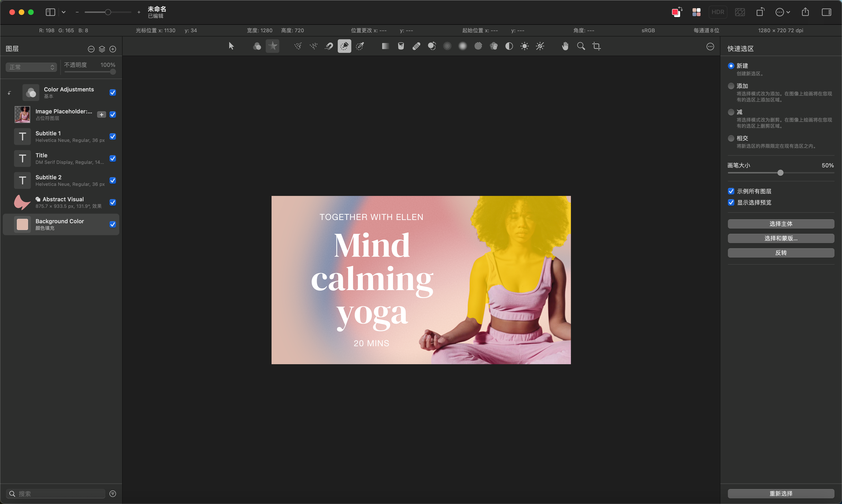Click the 反转 button
Screen dimensions: 842x504
click(781, 253)
